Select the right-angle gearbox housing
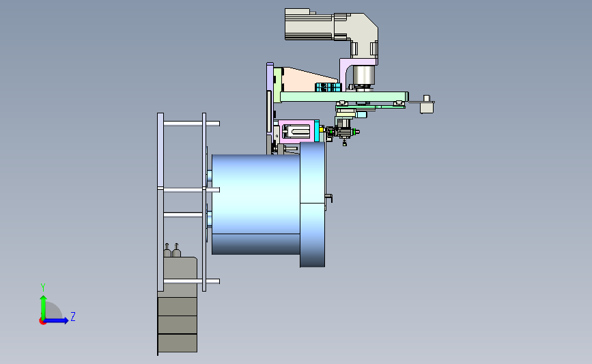The image size is (592, 364). coord(359,35)
